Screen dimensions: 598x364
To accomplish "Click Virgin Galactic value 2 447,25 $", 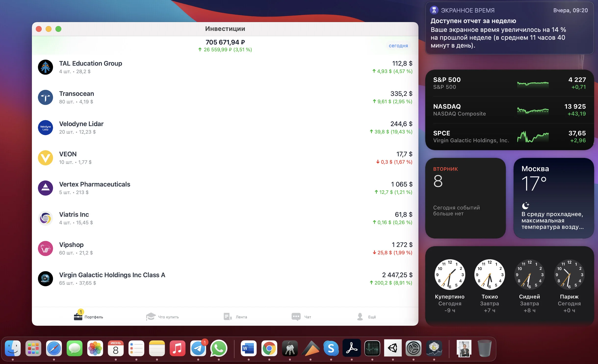I will click(397, 275).
